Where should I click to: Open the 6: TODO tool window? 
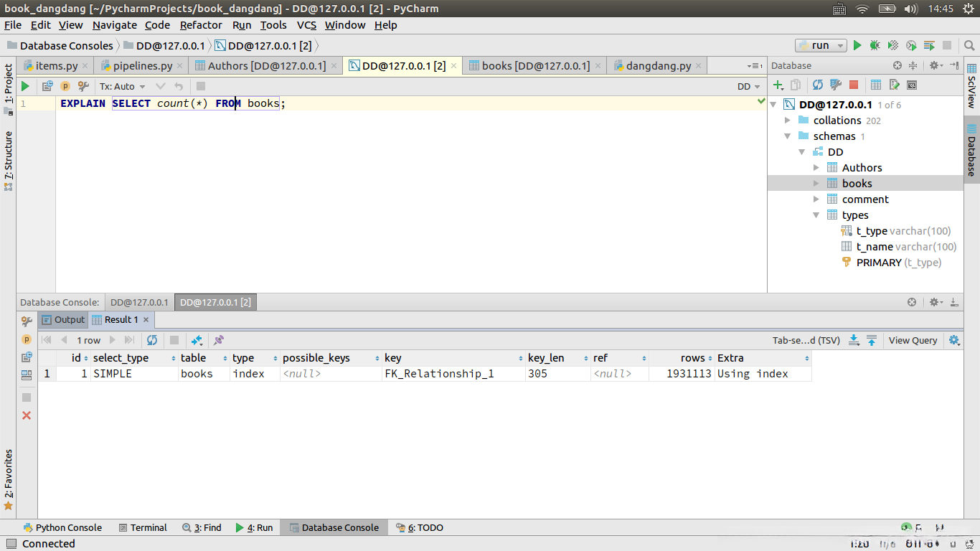[x=420, y=527]
